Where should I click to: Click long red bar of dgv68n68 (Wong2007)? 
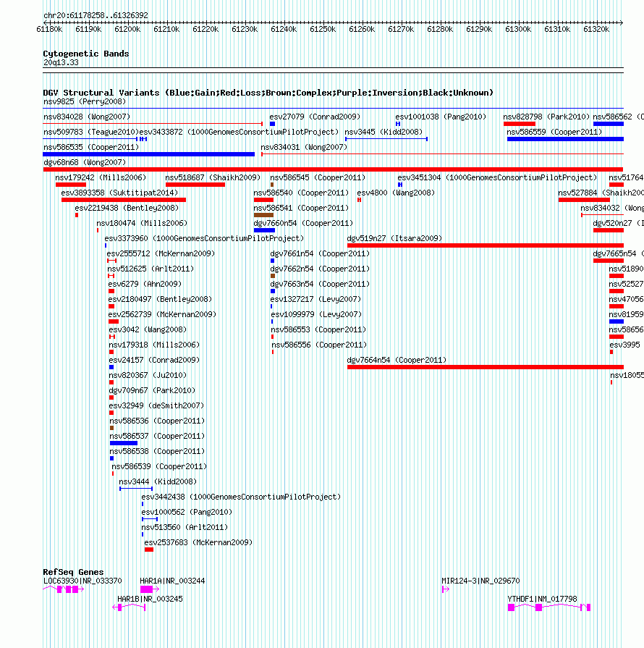click(x=333, y=169)
